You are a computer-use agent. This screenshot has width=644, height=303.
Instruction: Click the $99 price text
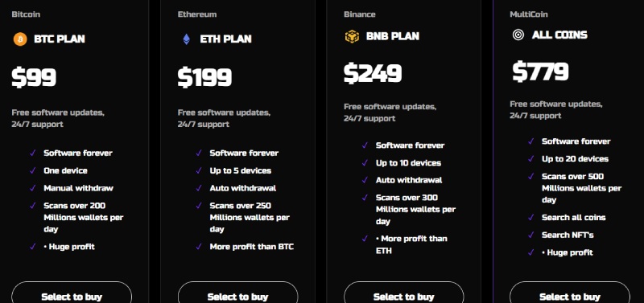(x=34, y=77)
